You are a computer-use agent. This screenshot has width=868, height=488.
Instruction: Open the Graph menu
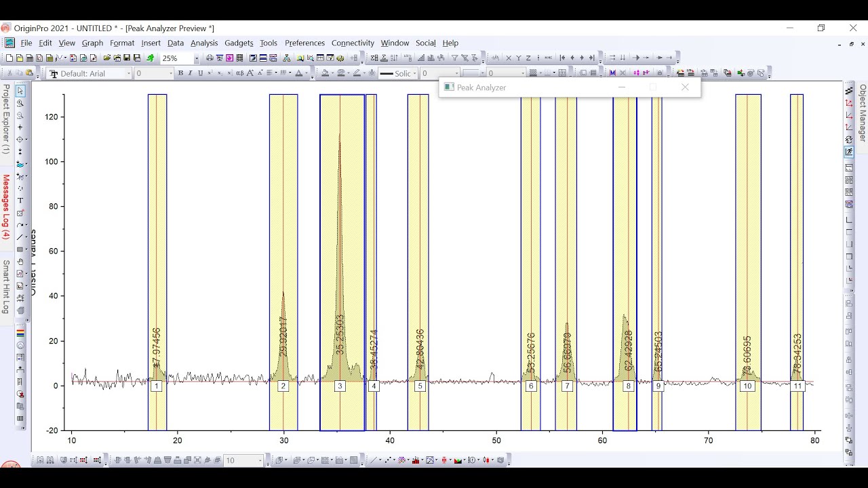tap(92, 43)
